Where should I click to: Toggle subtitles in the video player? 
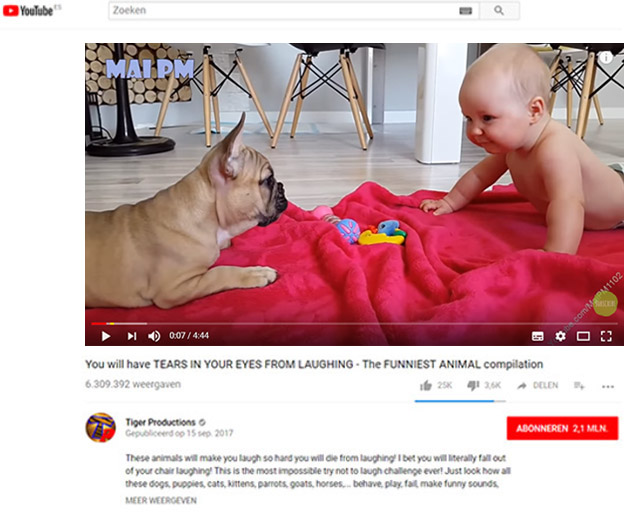[538, 336]
